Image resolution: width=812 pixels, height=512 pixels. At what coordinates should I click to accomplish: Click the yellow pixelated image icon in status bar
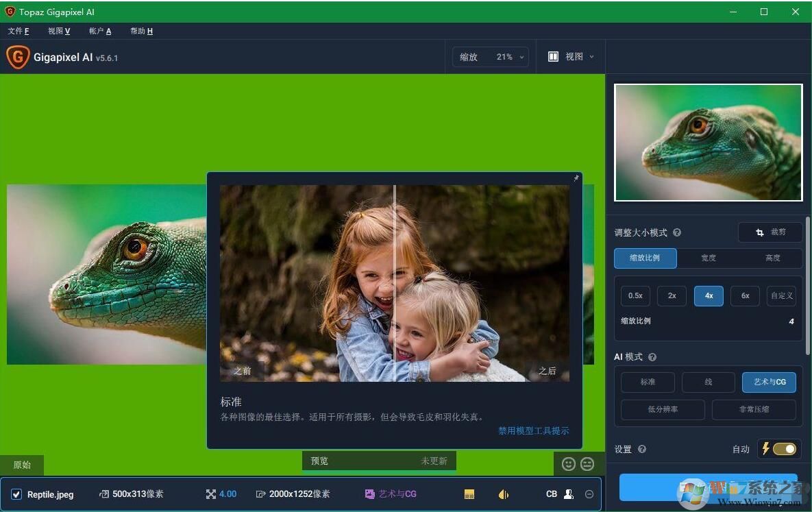469,493
